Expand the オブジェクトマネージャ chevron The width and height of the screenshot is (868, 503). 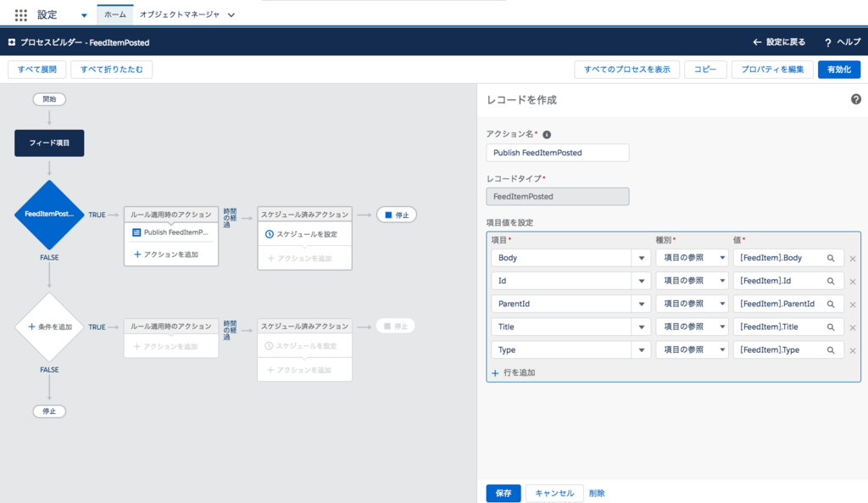(231, 15)
